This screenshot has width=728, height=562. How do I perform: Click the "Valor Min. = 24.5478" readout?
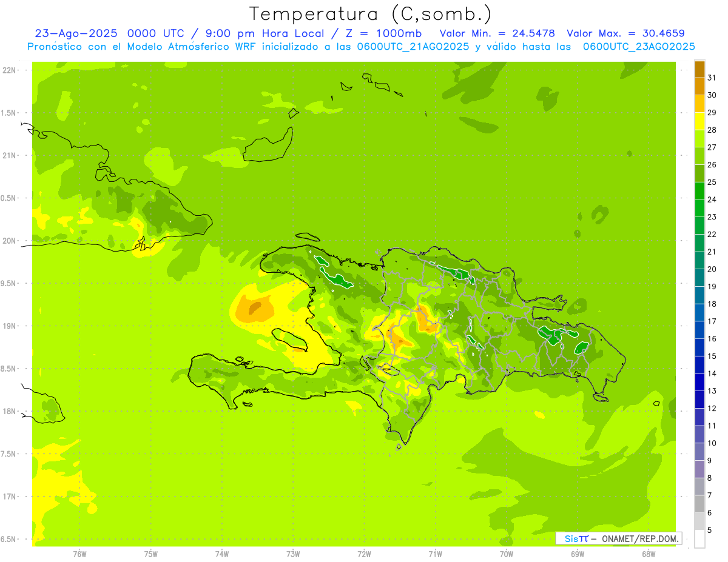coord(497,33)
